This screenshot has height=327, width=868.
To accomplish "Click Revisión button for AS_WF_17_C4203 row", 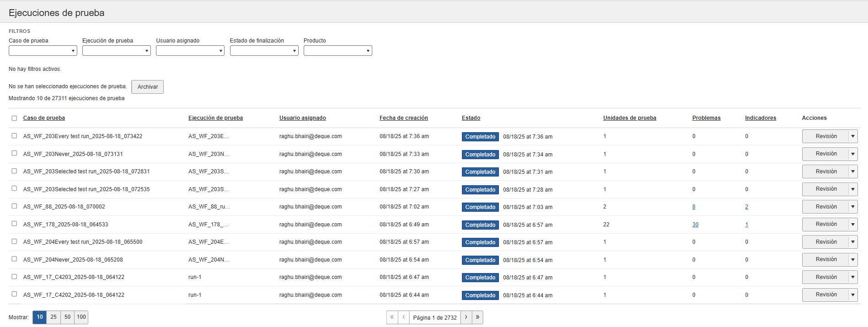I will click(825, 277).
